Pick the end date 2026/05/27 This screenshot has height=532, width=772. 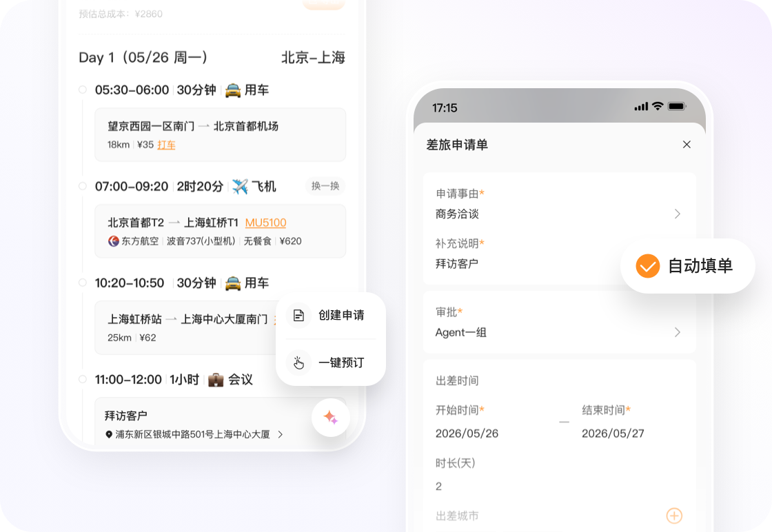tap(613, 433)
